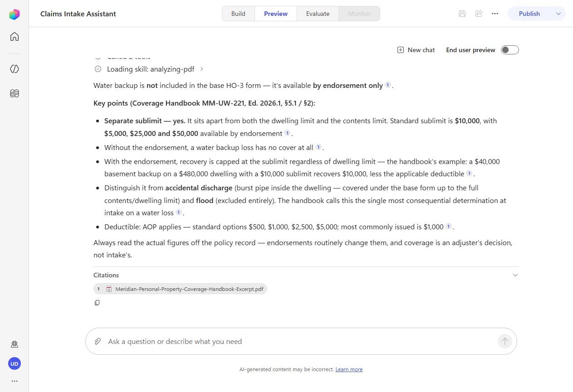Collapse the Citations section chevron
573x392 pixels.
[515, 275]
